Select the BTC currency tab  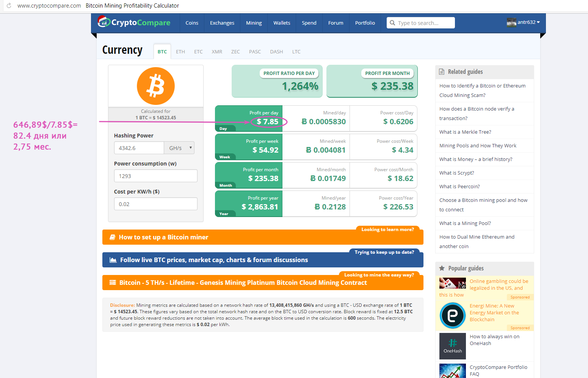pos(162,52)
